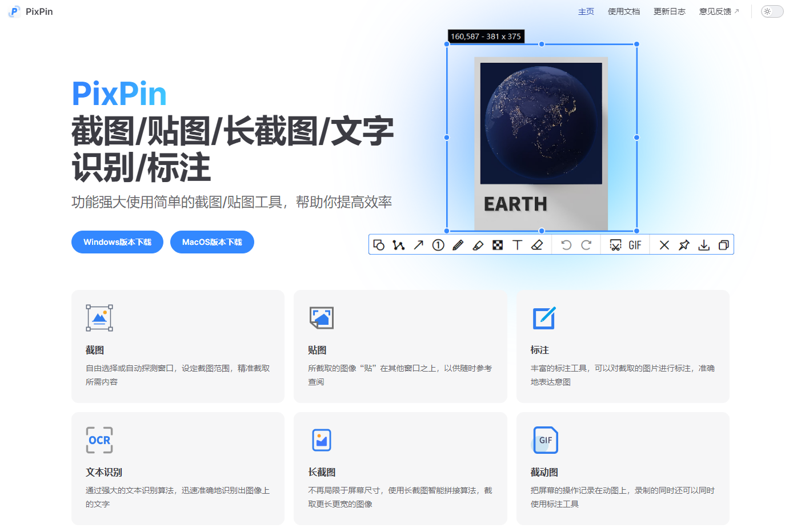
Task: Select the highlighter marker tool
Action: pyautogui.click(x=478, y=245)
